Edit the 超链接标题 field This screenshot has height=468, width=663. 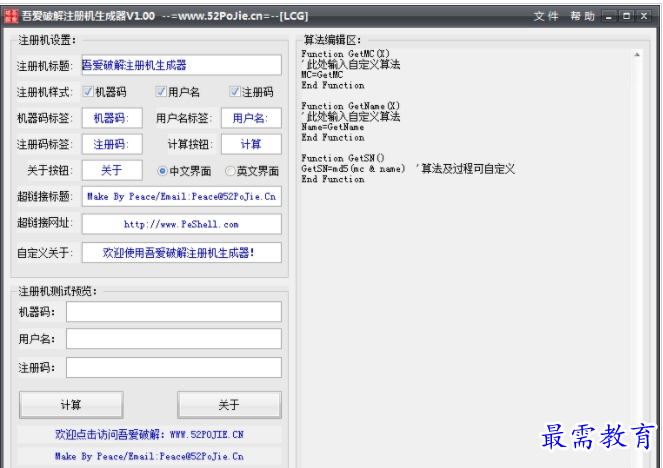(182, 197)
